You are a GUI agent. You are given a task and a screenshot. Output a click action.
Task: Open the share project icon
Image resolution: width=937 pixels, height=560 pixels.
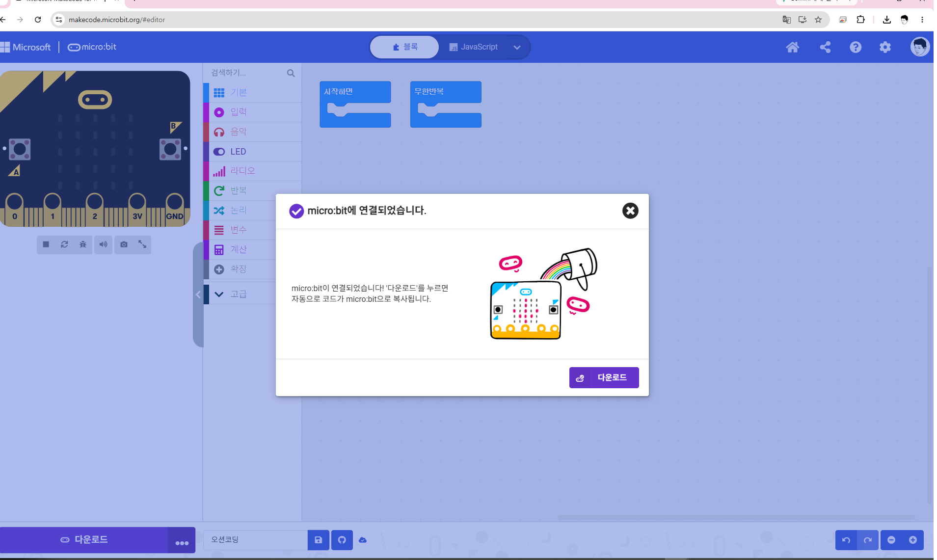[x=825, y=47]
